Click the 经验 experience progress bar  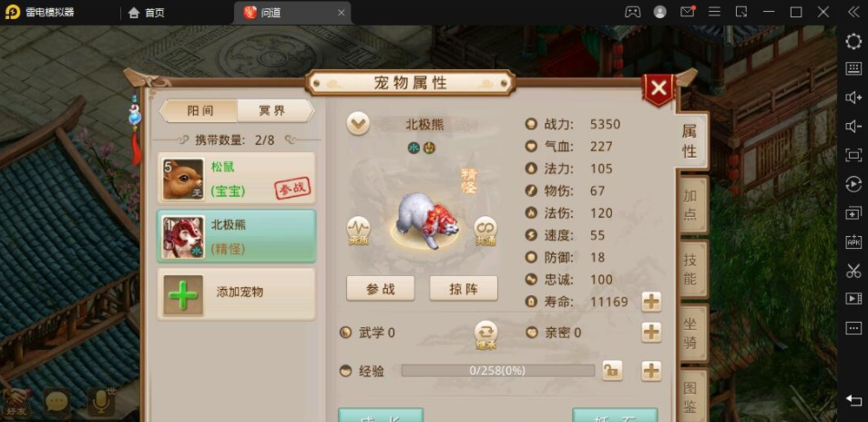pyautogui.click(x=497, y=370)
